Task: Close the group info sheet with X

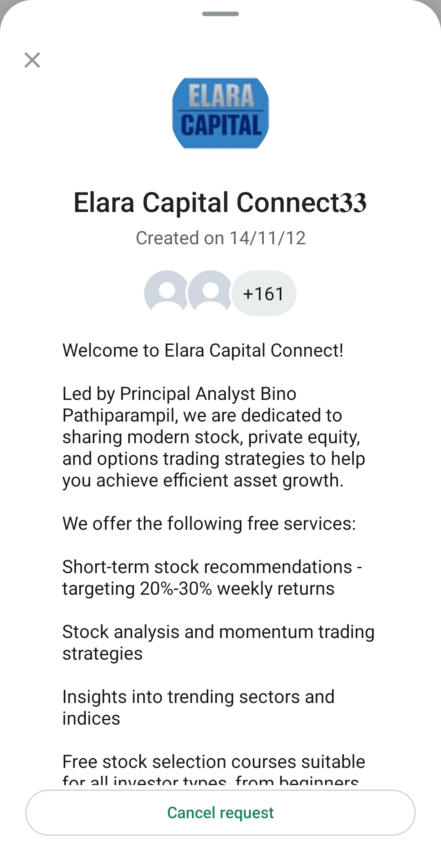Action: (32, 60)
